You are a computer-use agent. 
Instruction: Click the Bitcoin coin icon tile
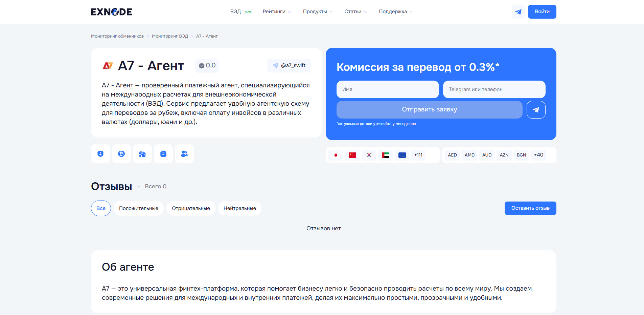point(121,154)
